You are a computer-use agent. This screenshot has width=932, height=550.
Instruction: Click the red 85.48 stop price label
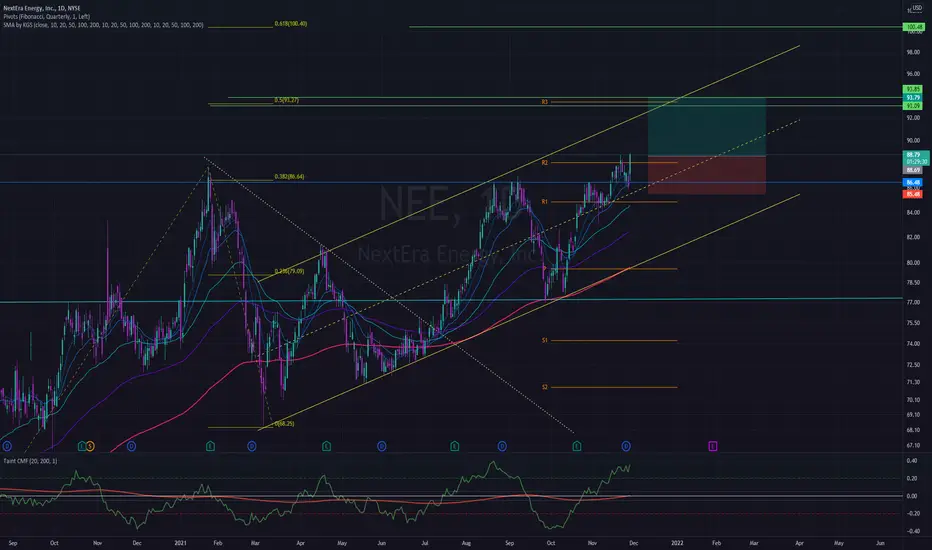tap(913, 194)
